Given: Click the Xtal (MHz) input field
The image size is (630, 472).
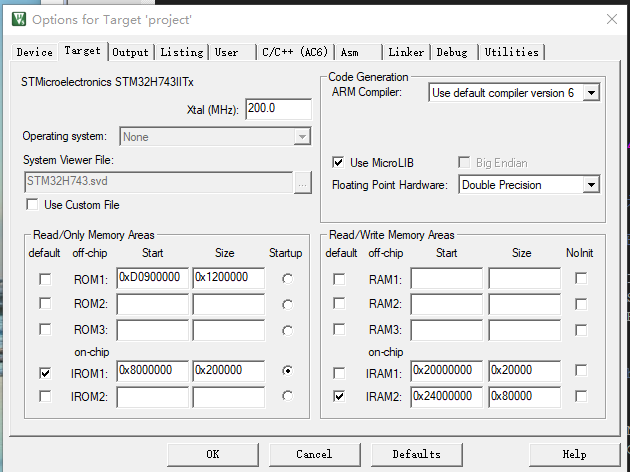Looking at the screenshot, I should point(278,108).
